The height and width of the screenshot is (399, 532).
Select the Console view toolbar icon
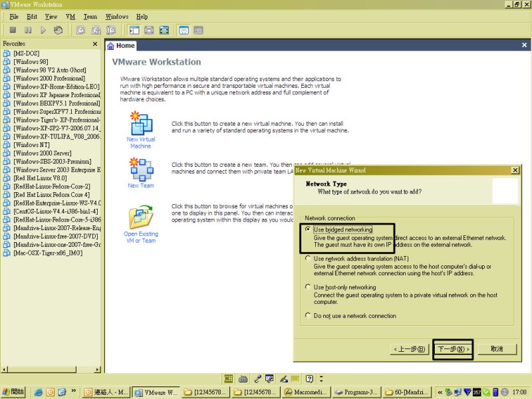198,30
